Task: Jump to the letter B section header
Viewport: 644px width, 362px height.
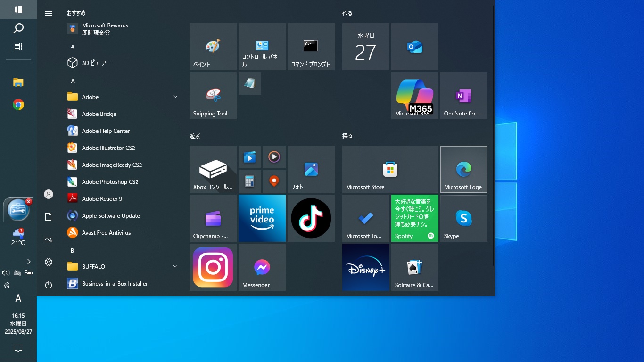Action: tap(73, 251)
